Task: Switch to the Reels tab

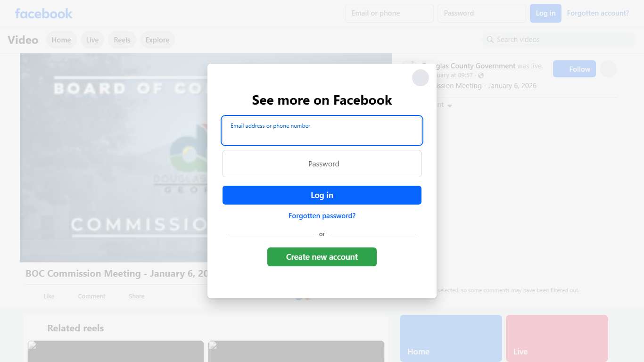Action: point(122,40)
